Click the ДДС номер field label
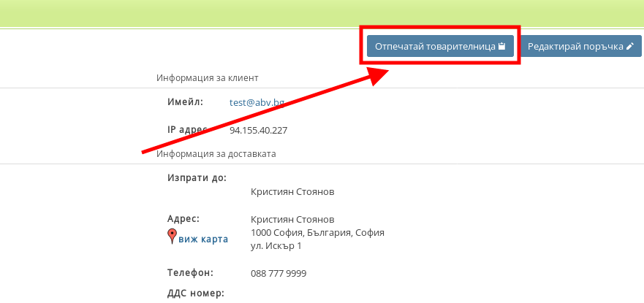 coord(195,294)
